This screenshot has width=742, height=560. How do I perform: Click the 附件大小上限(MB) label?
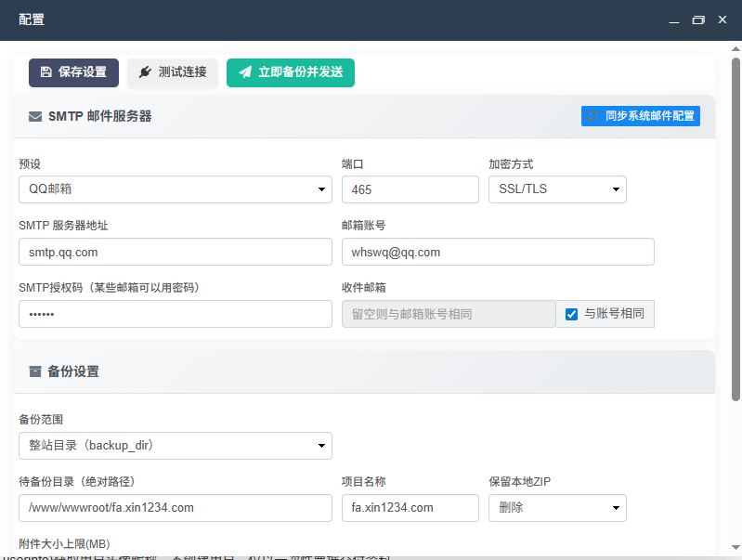click(x=64, y=544)
